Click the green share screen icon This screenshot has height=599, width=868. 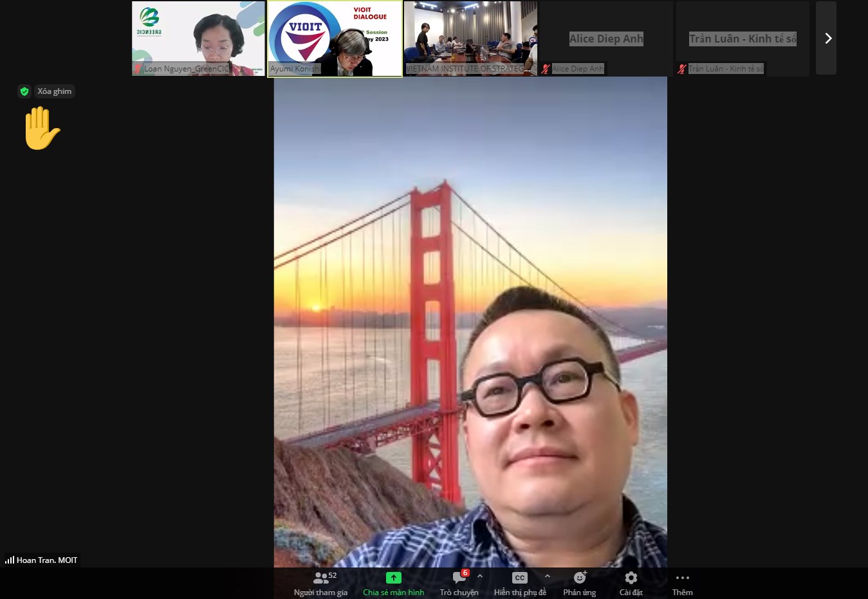click(x=393, y=578)
